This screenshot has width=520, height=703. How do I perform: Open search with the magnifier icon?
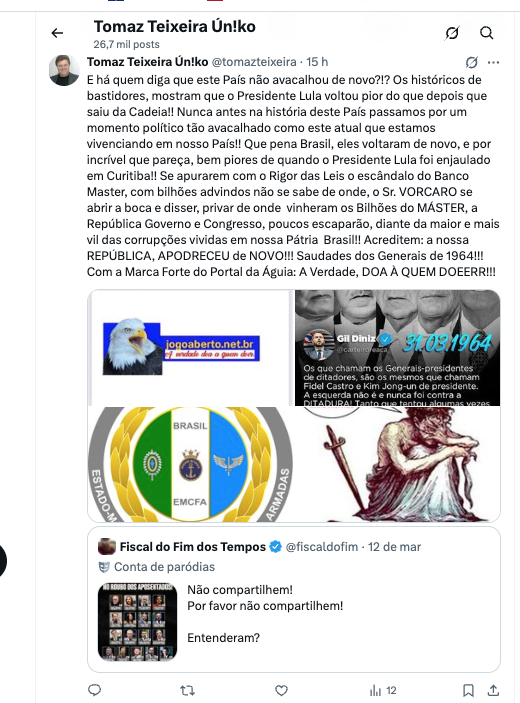pyautogui.click(x=486, y=33)
